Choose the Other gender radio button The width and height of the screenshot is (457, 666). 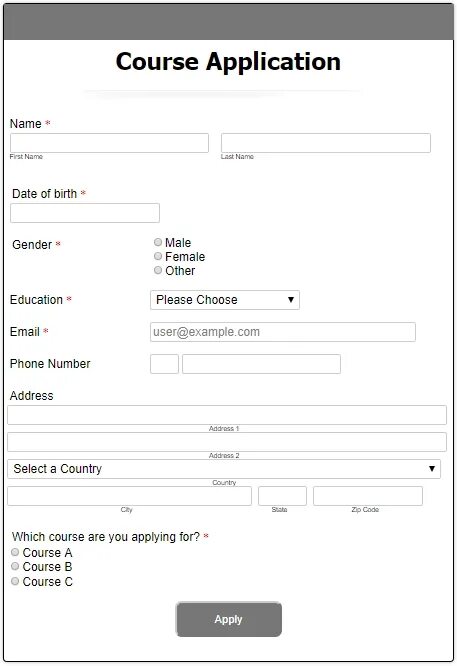click(x=158, y=270)
